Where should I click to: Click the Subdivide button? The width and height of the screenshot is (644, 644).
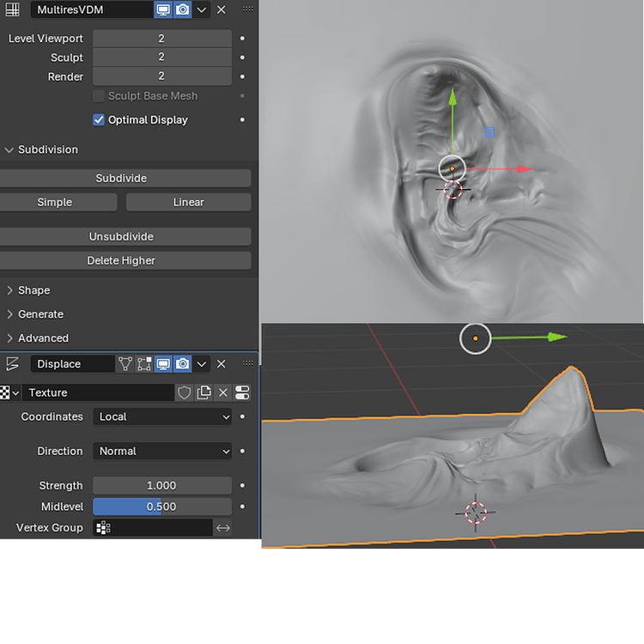click(125, 179)
